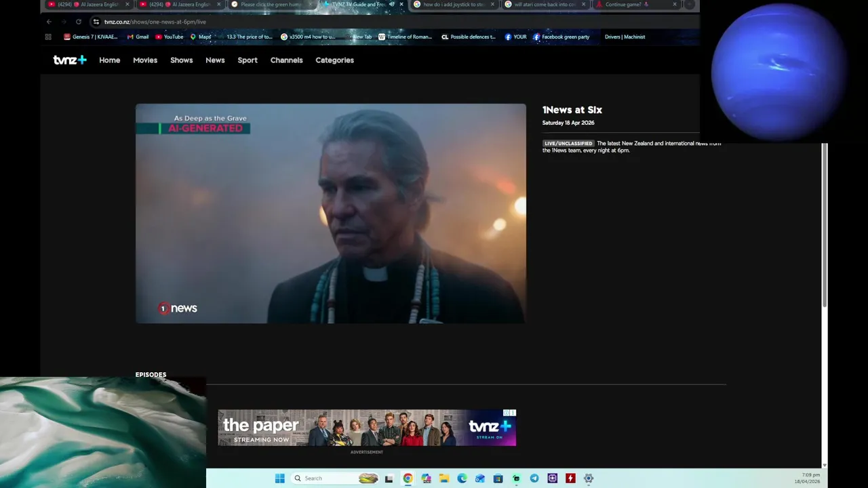
Task: Open the taskbar clock and date
Action: pyautogui.click(x=807, y=478)
